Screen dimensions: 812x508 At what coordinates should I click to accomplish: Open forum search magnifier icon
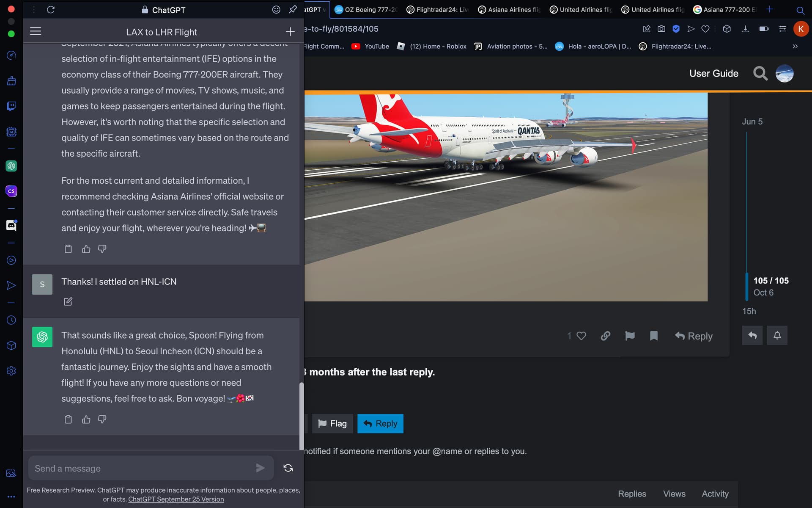[x=760, y=74]
